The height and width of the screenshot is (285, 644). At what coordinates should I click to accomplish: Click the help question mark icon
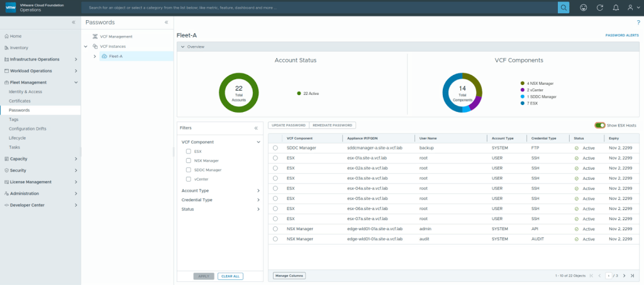(x=638, y=23)
